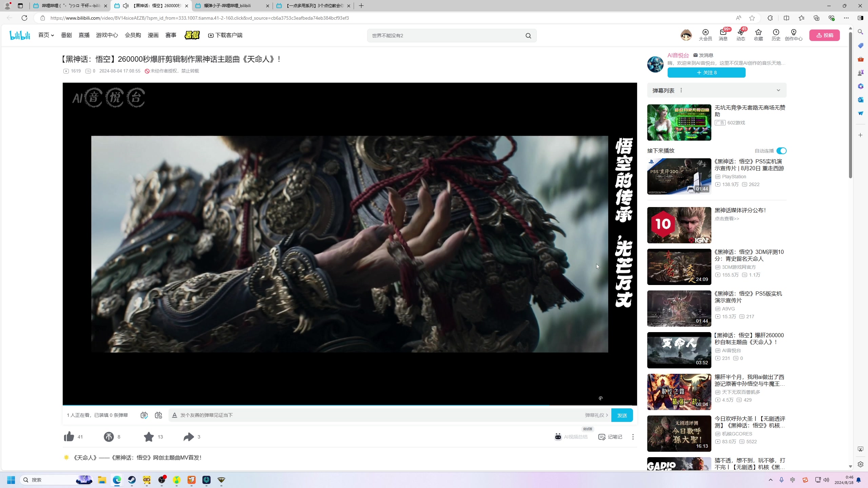Open 弹幕礼仪 arrow link
This screenshot has height=488, width=868.
click(596, 415)
